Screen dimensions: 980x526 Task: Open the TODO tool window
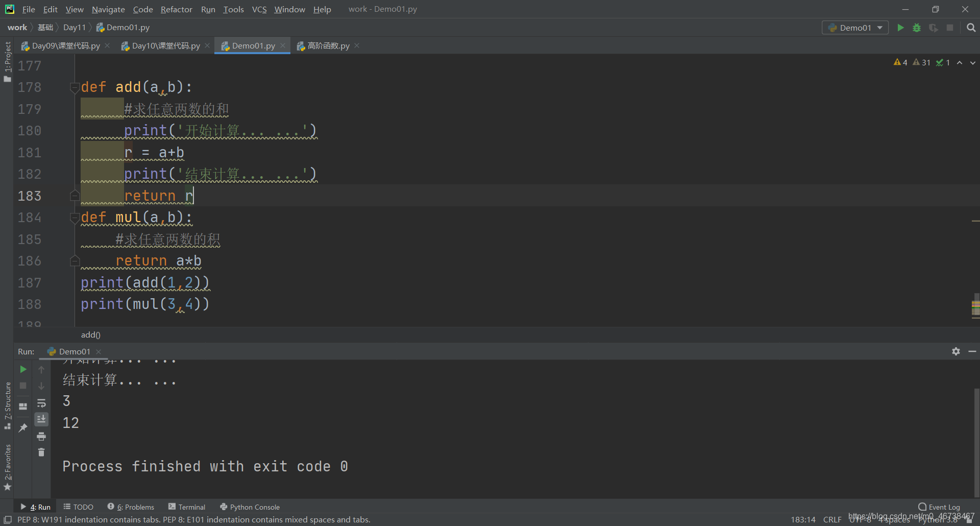[78, 507]
